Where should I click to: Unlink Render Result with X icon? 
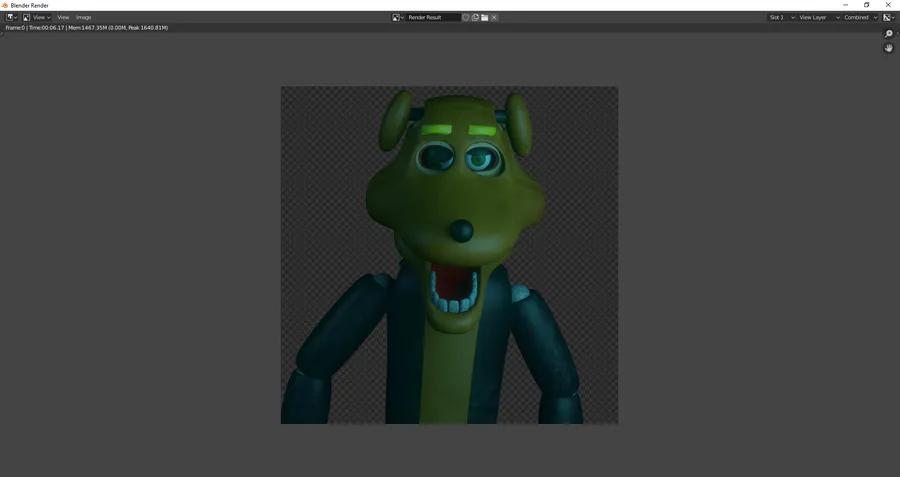pyautogui.click(x=494, y=17)
